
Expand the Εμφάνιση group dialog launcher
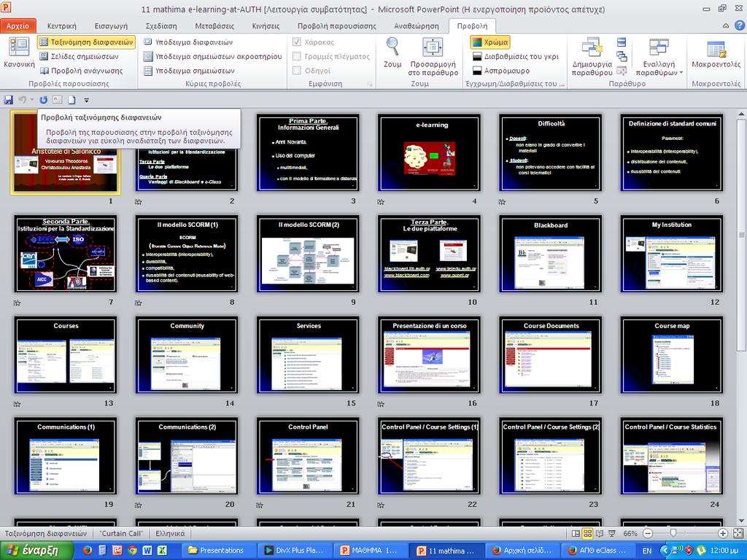click(x=369, y=85)
